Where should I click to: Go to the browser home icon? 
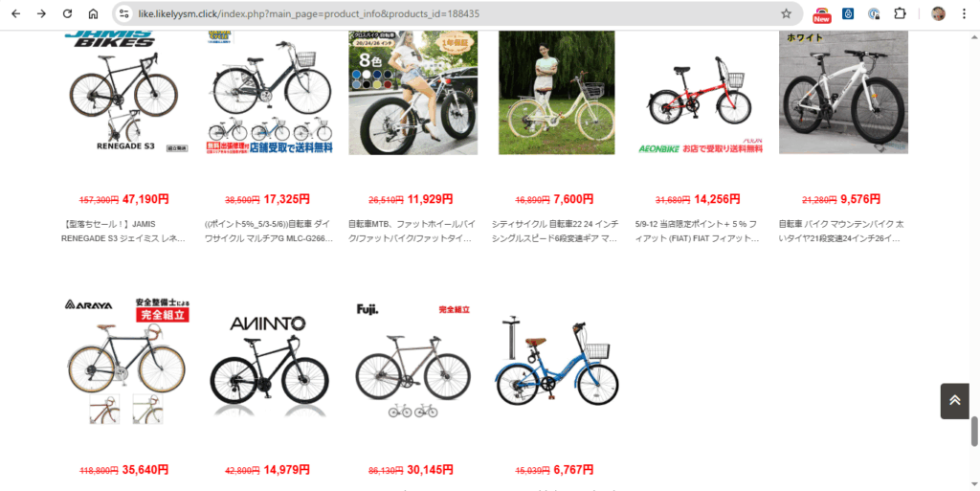pos(93,13)
